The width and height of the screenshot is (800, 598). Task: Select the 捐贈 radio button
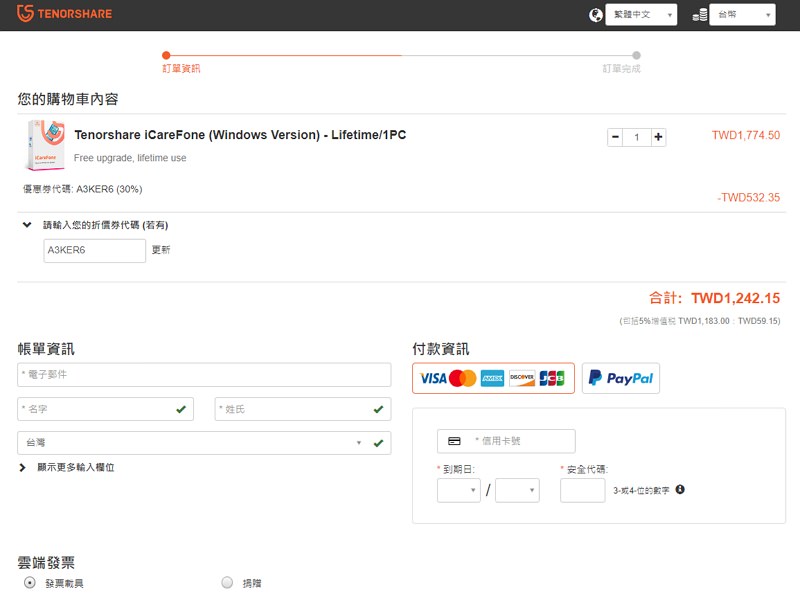[x=227, y=582]
